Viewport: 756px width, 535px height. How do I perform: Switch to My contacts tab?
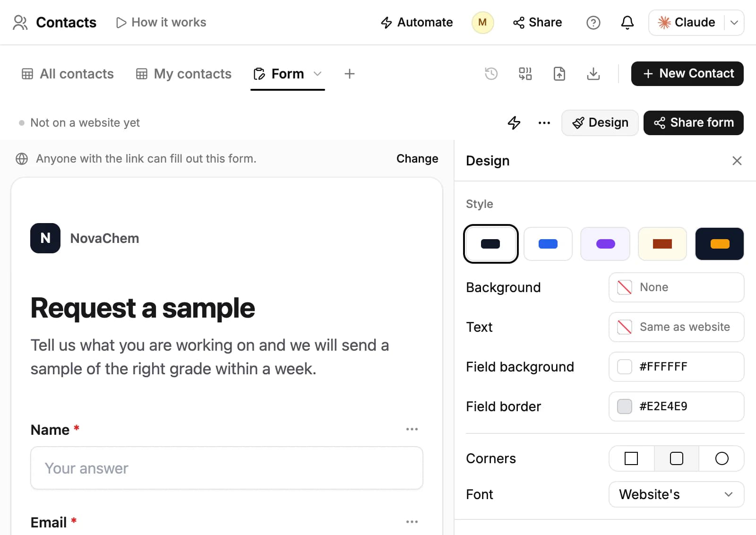point(183,74)
